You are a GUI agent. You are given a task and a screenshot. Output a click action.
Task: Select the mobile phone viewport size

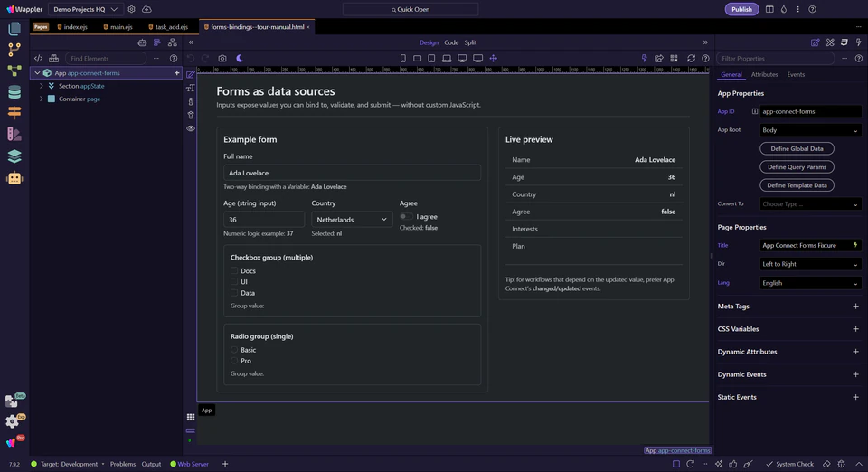click(403, 58)
